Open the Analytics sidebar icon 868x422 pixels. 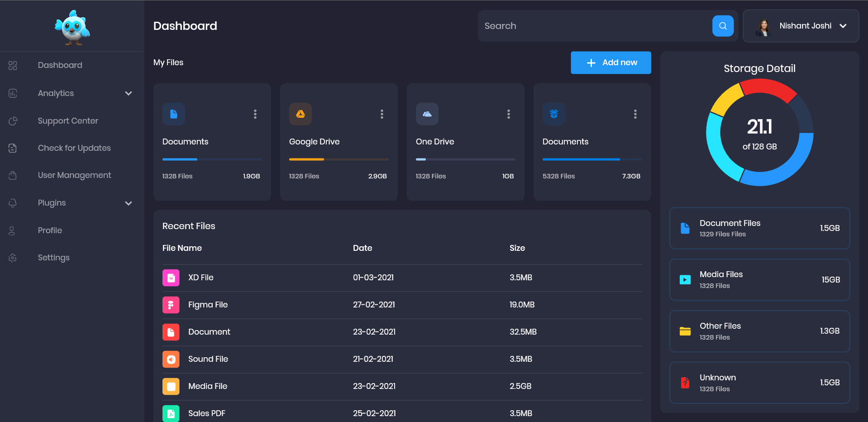coord(12,93)
